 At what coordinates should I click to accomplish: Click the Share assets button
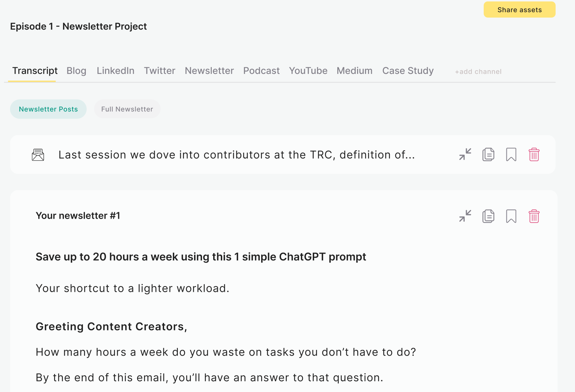(519, 10)
